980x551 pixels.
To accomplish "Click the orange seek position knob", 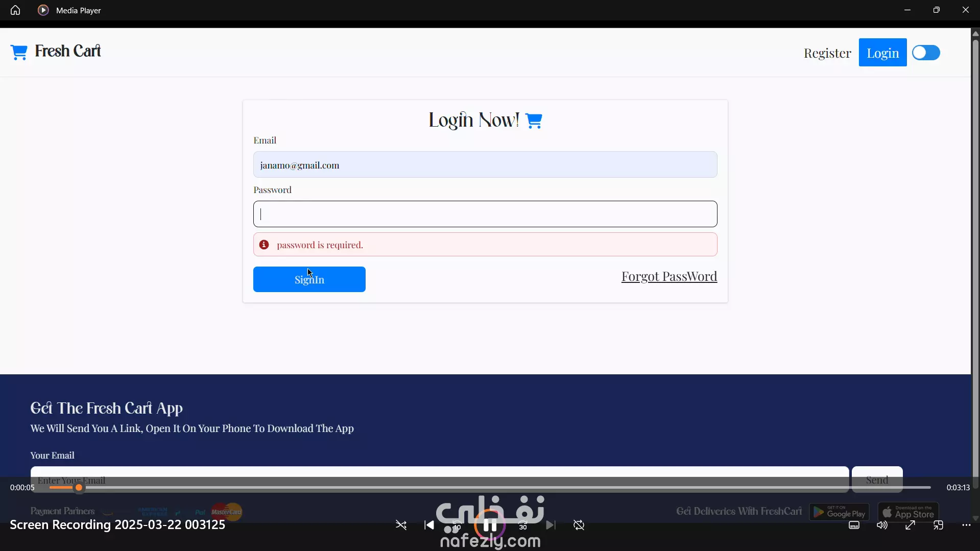I will click(x=79, y=488).
